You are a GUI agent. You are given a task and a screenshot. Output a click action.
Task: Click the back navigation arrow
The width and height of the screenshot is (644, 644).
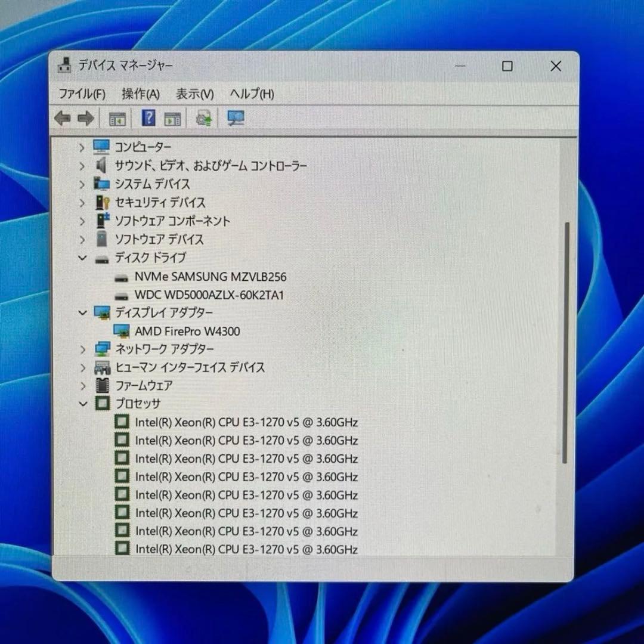point(64,117)
